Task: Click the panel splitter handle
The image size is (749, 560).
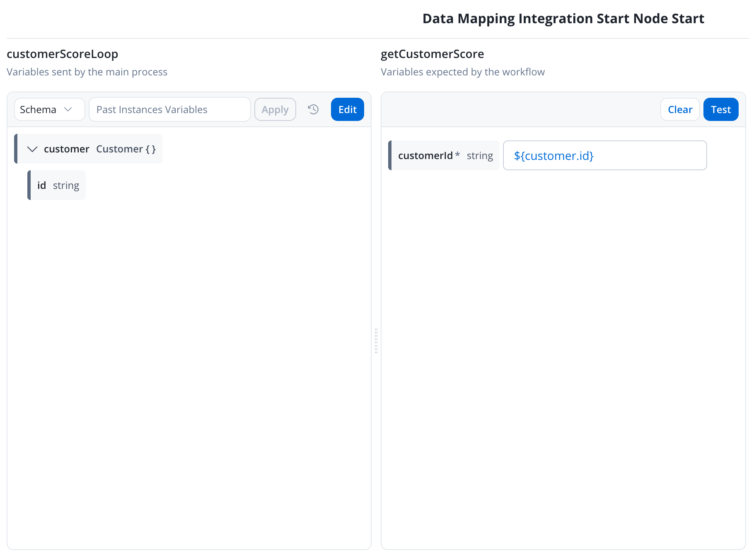Action: tap(376, 340)
